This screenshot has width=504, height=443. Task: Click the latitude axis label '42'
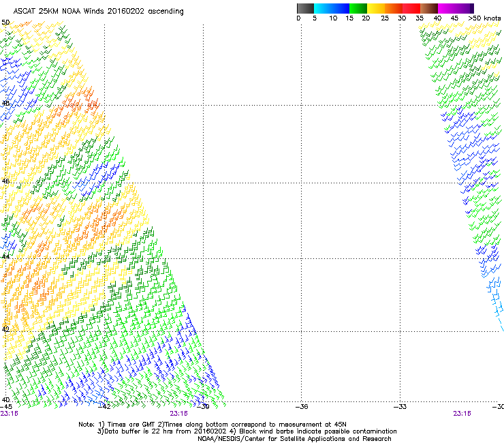click(x=5, y=329)
